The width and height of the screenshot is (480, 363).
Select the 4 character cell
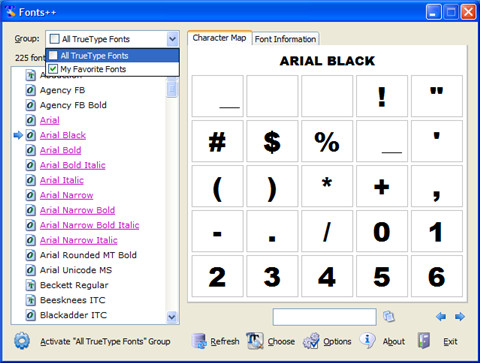[327, 276]
